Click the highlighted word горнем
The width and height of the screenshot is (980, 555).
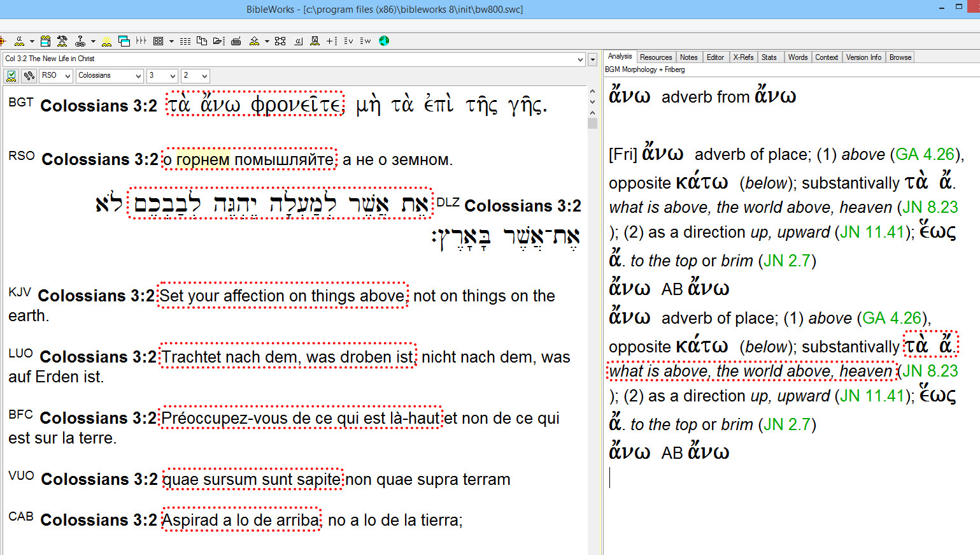pos(202,159)
